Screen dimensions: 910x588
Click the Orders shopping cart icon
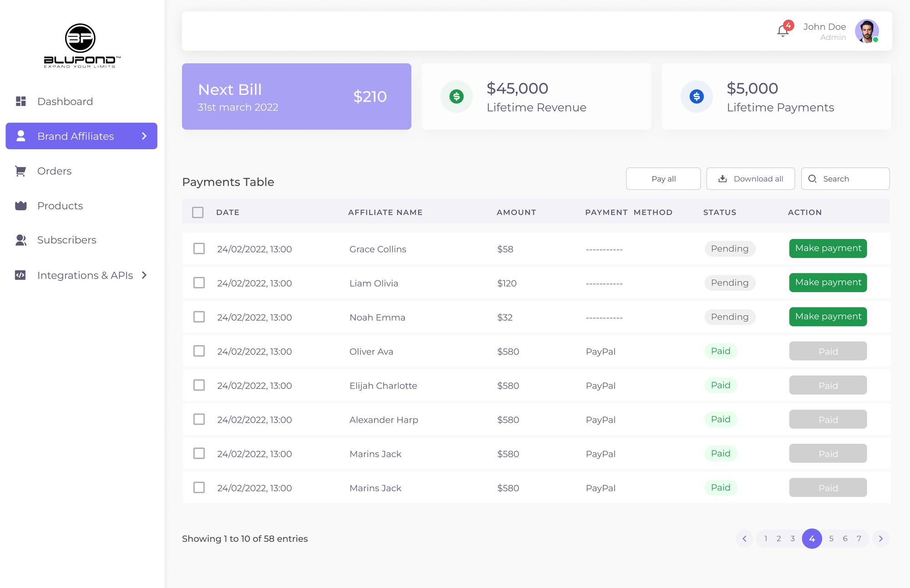pyautogui.click(x=20, y=171)
